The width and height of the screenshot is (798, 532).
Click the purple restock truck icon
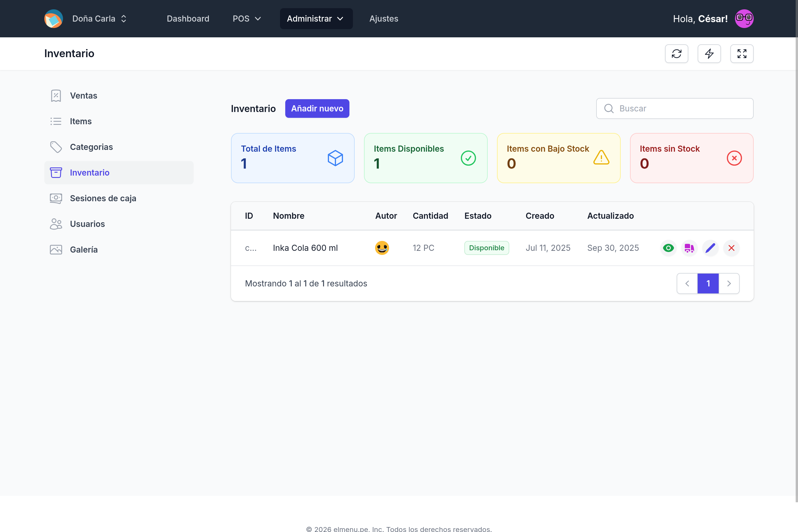[x=689, y=248]
